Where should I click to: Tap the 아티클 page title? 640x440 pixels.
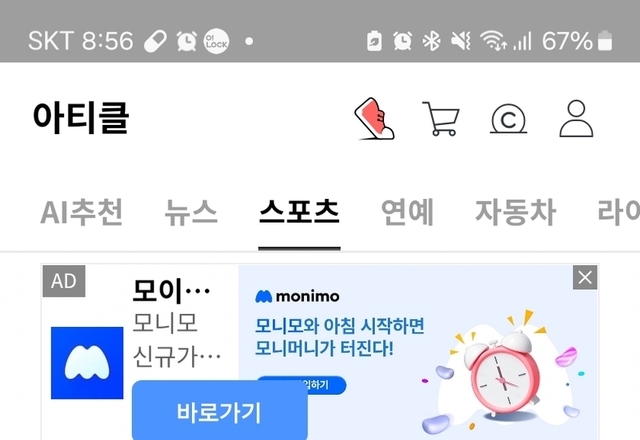pos(81,118)
